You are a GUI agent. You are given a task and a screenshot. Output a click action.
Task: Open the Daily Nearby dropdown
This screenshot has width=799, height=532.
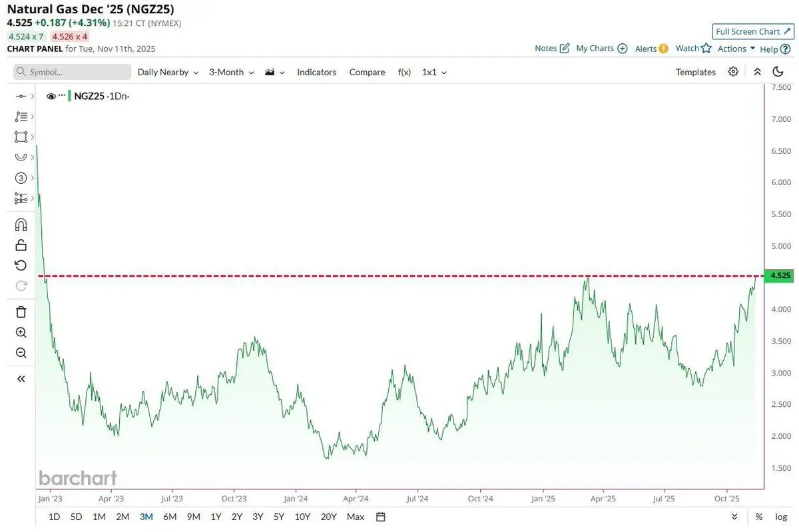click(x=168, y=72)
